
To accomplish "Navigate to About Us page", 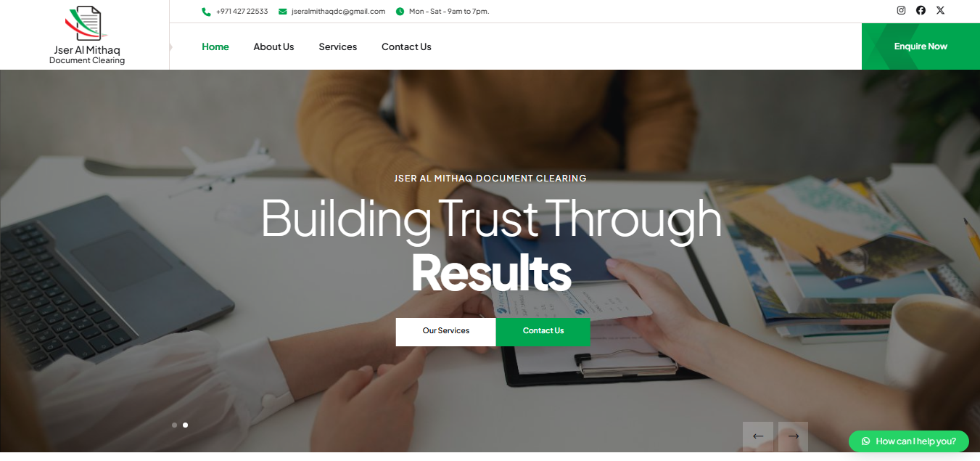I will tap(273, 46).
